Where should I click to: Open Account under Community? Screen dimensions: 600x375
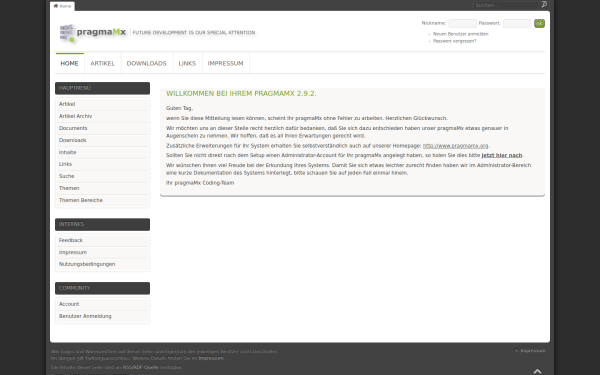point(102,304)
